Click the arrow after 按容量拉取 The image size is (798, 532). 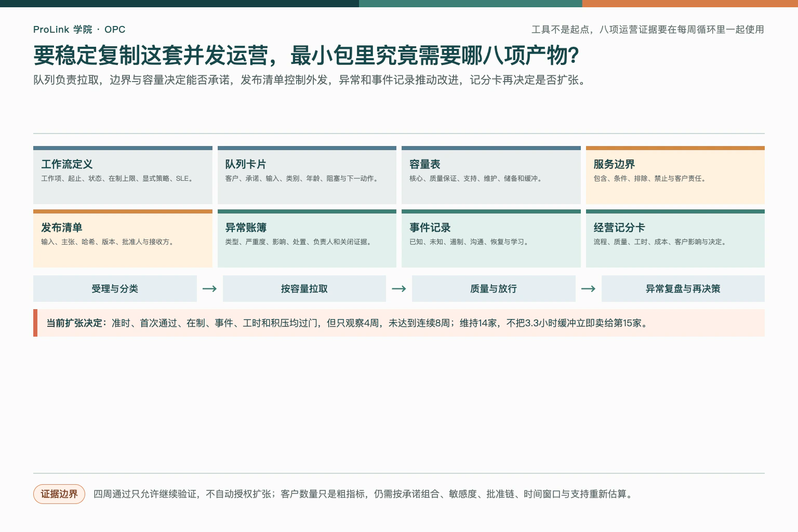click(399, 289)
